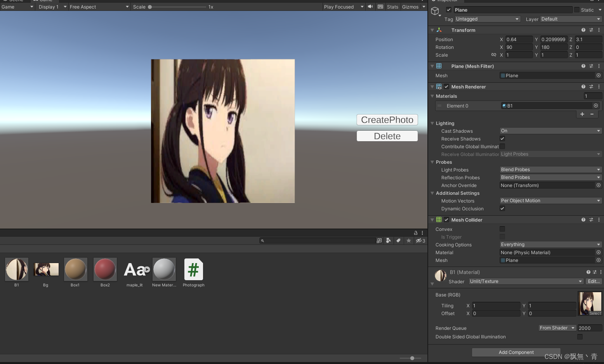
Task: Open B1 Material help icon
Action: pos(588,272)
